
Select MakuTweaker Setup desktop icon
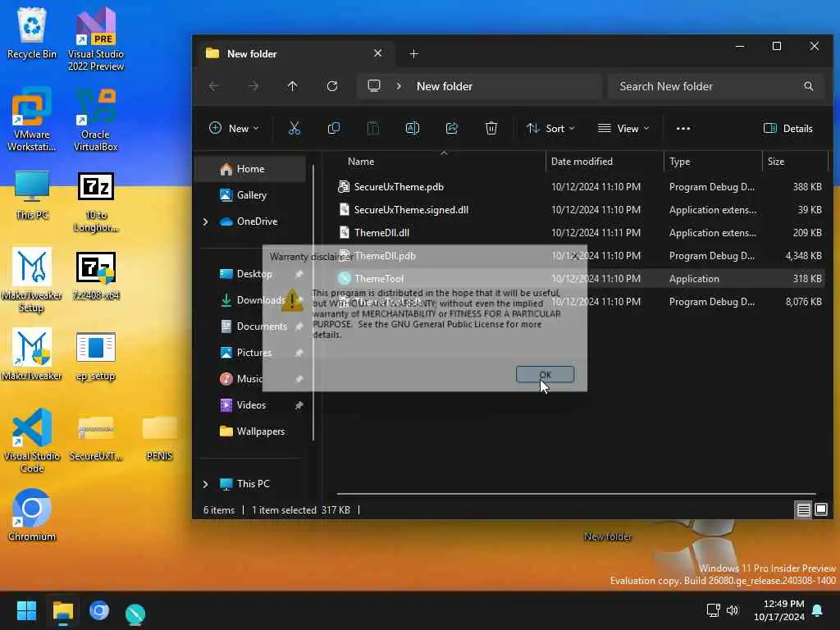coord(32,280)
